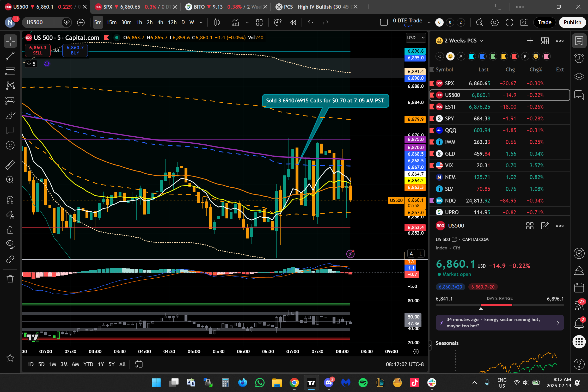Image resolution: width=588 pixels, height=392 pixels.
Task: Remove drawings with the trash icon
Action: (10, 279)
